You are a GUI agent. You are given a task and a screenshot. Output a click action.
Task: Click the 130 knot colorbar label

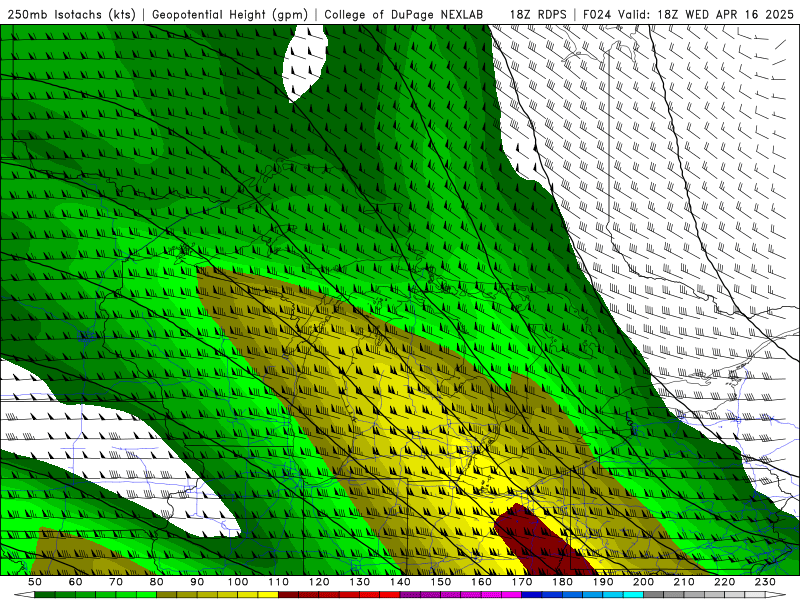click(x=360, y=582)
